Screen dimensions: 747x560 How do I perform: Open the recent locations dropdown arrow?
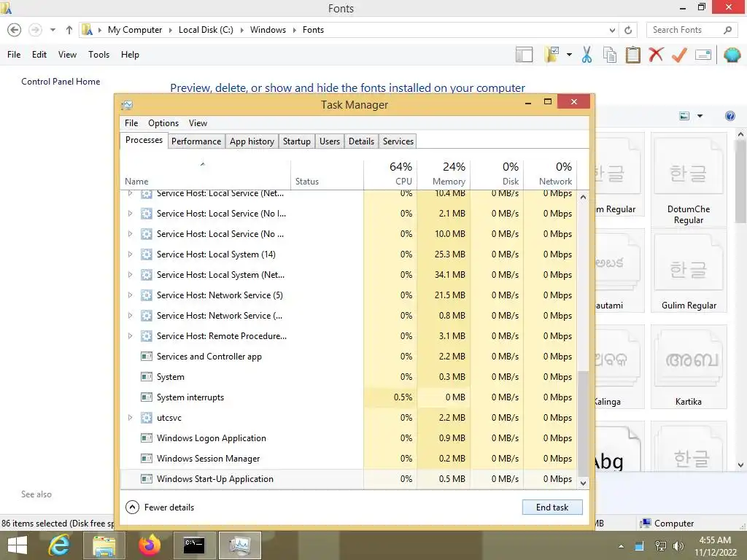53,30
